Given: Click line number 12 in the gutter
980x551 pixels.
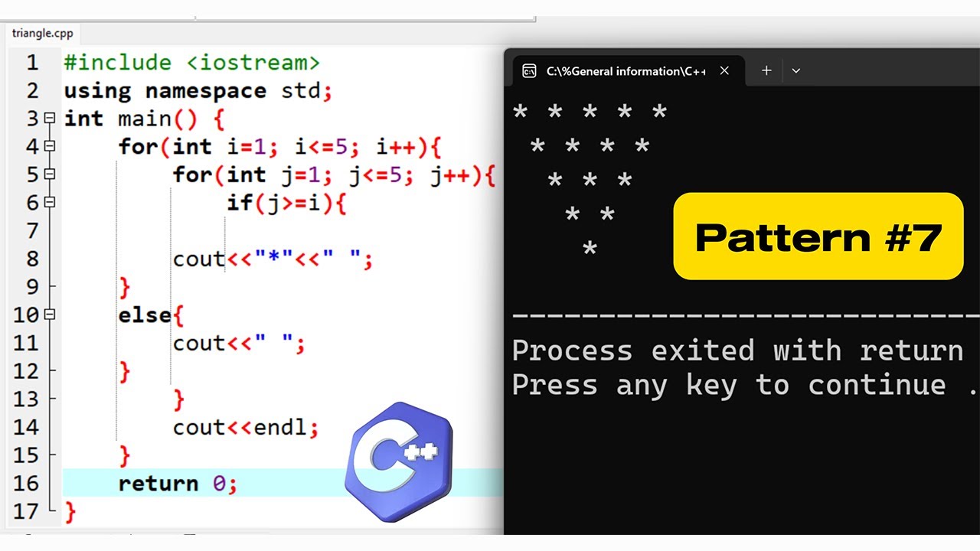Looking at the screenshot, I should click(x=26, y=371).
